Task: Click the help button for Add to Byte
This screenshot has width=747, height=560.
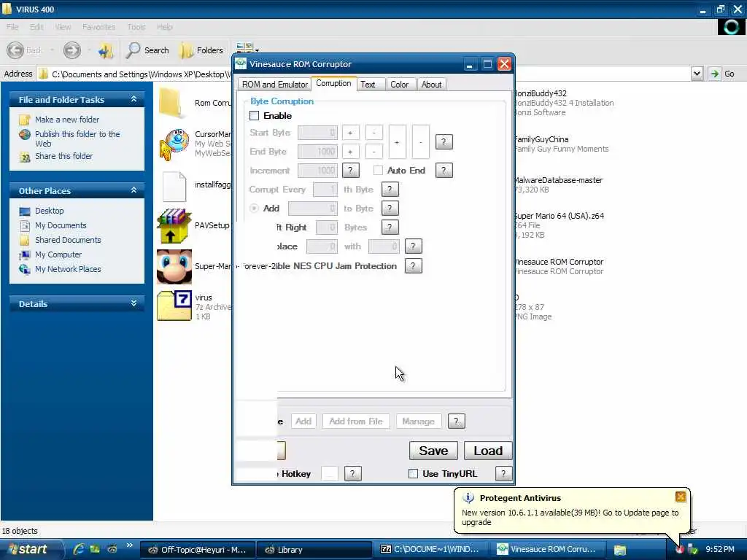Action: 390,208
